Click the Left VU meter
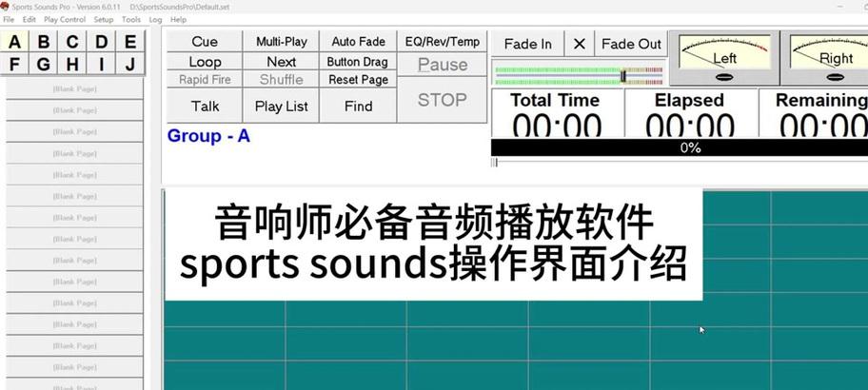The height and width of the screenshot is (390, 868). pos(724,58)
